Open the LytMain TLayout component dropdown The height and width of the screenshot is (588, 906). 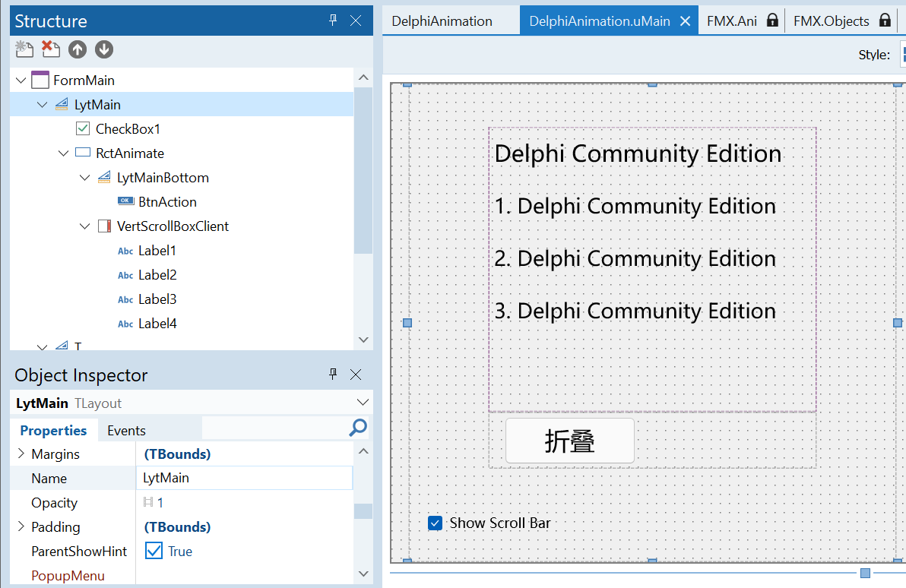point(361,403)
